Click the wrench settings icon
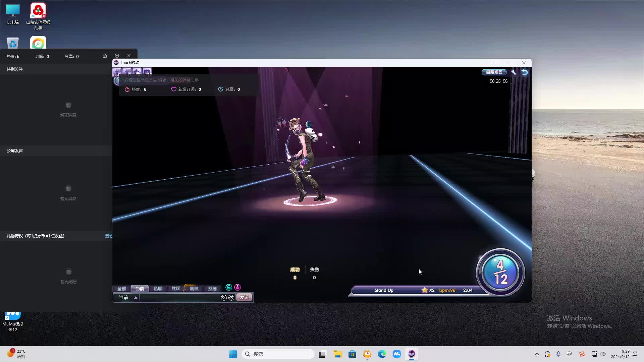 pos(514,72)
